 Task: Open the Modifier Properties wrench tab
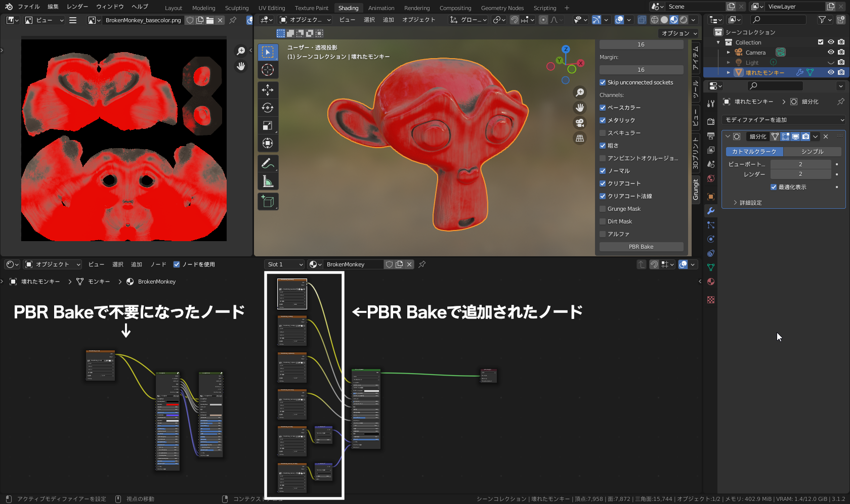click(x=710, y=212)
